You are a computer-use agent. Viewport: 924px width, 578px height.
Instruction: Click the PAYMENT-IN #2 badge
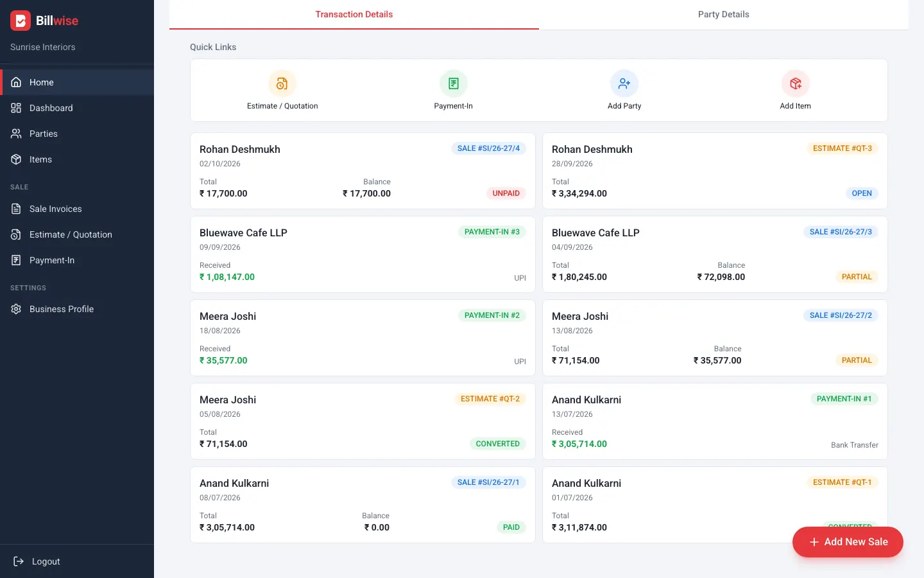[492, 315]
